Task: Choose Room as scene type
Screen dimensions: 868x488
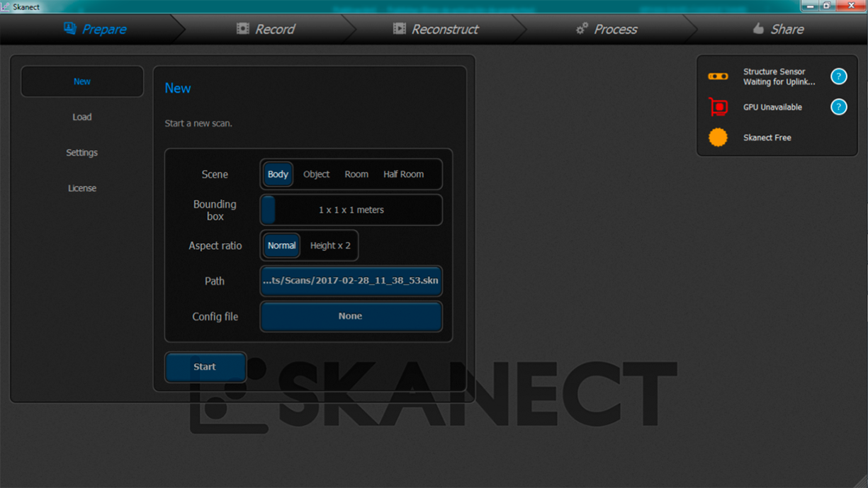Action: point(356,174)
